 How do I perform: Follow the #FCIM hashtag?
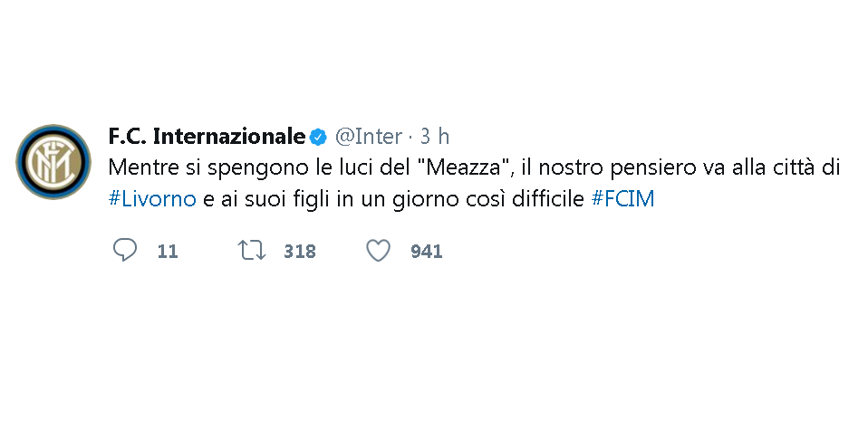click(x=622, y=198)
